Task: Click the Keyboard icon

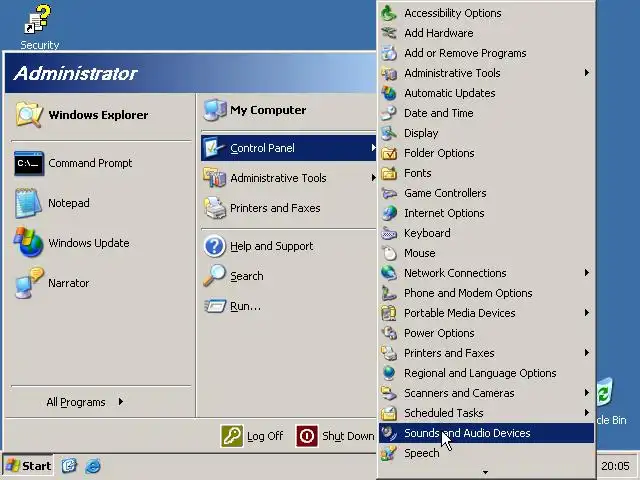Action: click(x=389, y=233)
